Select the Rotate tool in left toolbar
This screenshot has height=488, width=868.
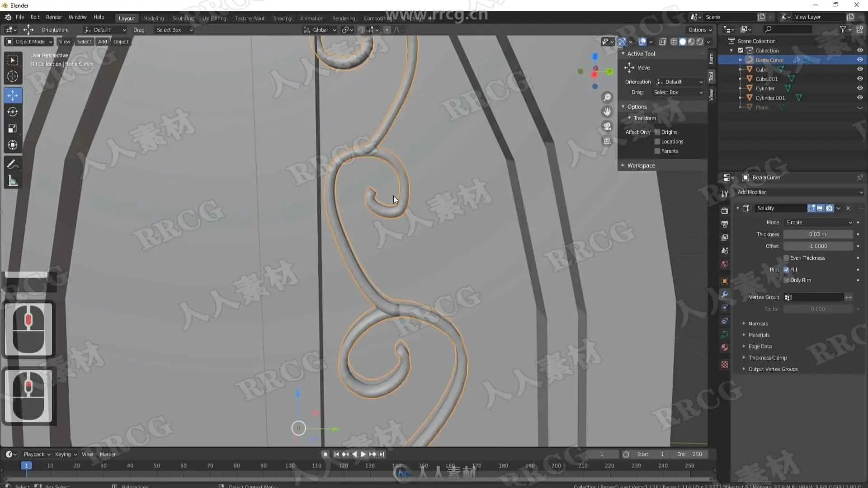[x=13, y=112]
